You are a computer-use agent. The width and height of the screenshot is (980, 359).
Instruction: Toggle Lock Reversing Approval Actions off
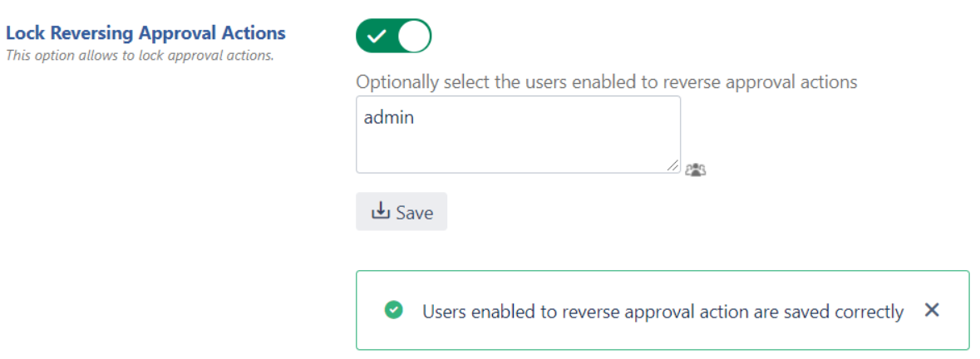click(x=394, y=37)
